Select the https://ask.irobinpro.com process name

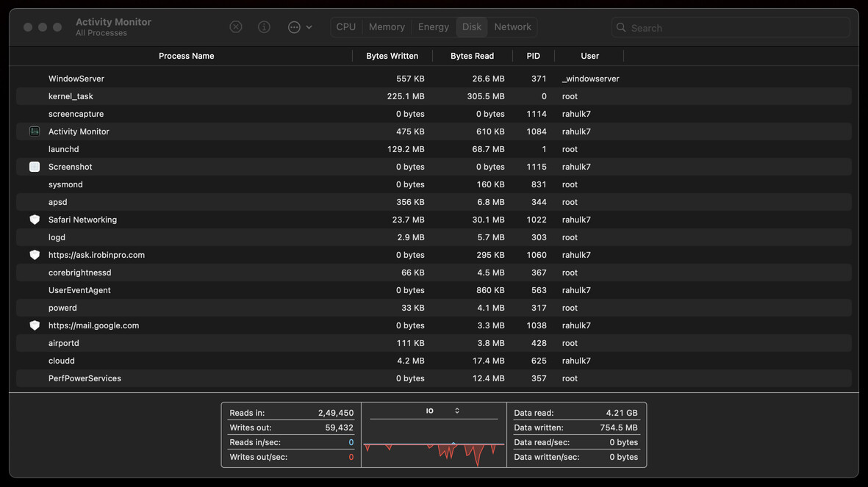pos(96,255)
